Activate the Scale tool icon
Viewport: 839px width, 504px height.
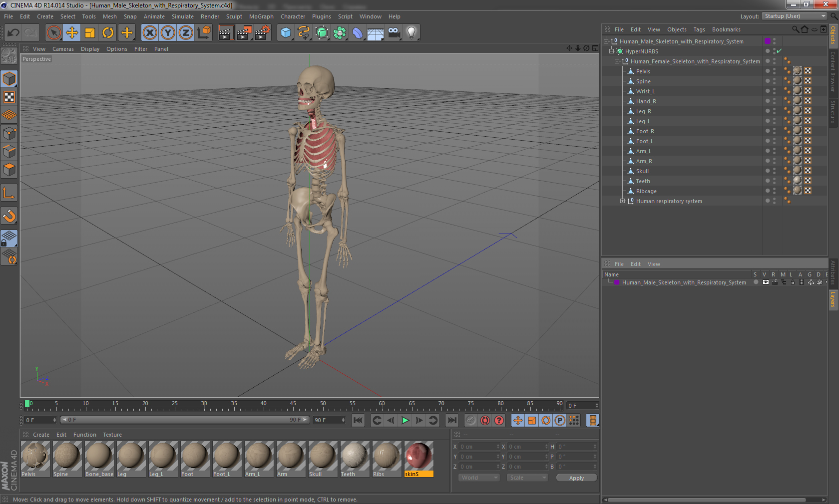coord(90,33)
